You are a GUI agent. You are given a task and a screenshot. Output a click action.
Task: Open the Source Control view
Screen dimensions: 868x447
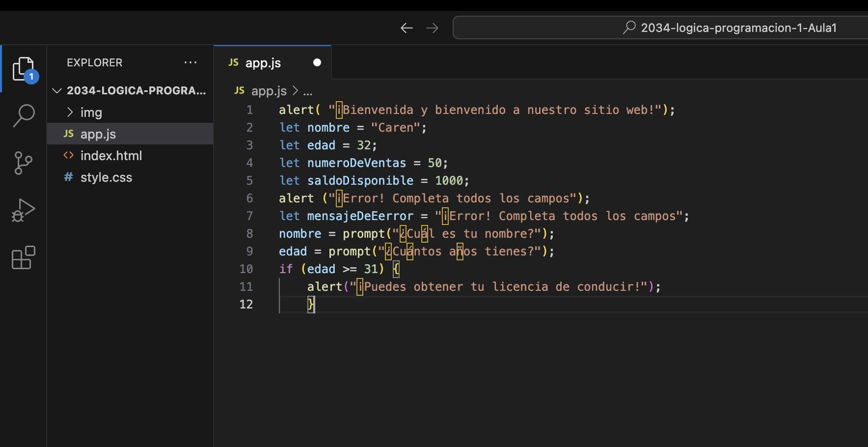tap(24, 163)
